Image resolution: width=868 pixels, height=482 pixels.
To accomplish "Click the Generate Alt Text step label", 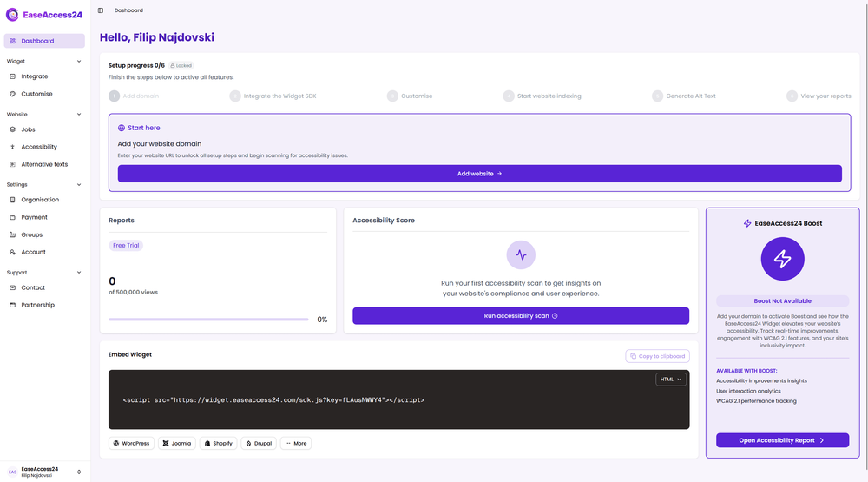I will 691,96.
